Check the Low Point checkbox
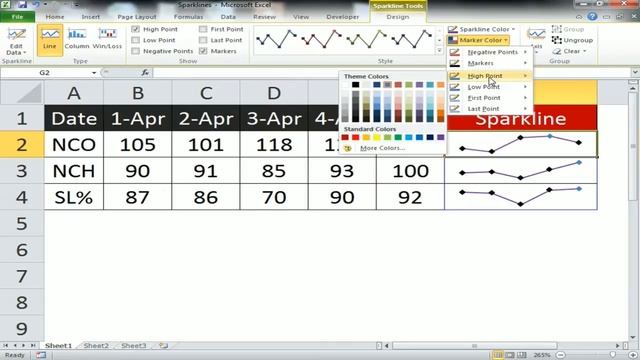640x360 pixels. (136, 40)
